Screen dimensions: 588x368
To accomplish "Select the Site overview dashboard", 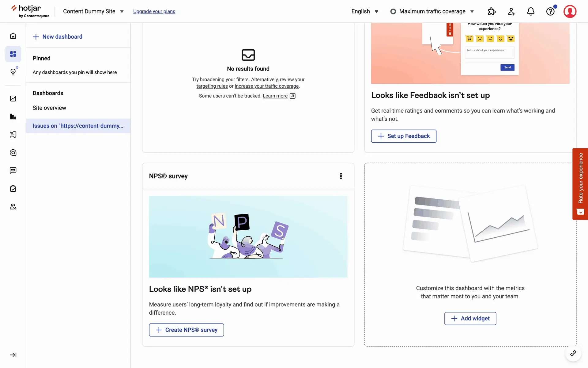I will [x=49, y=108].
